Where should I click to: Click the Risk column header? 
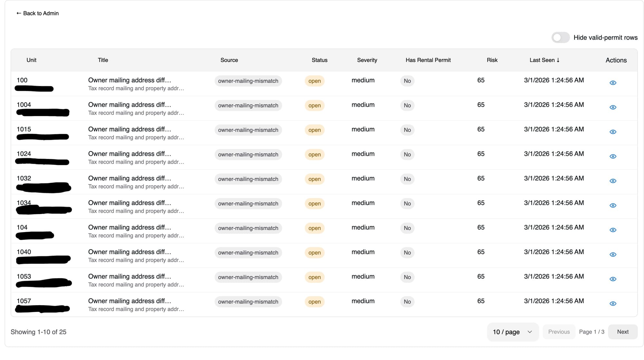tap(492, 60)
